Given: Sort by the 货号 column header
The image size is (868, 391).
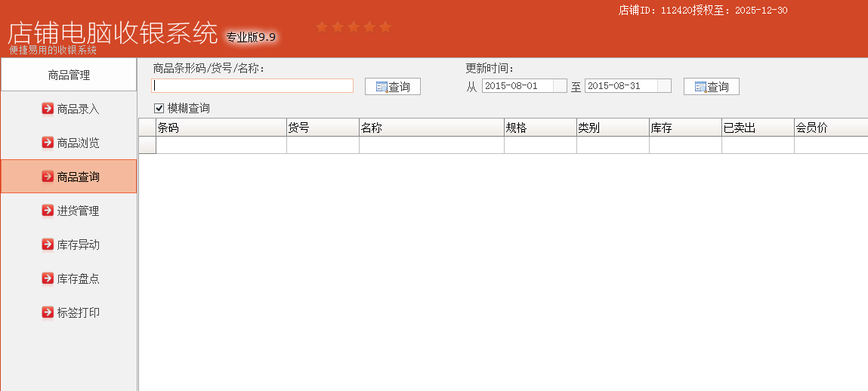Looking at the screenshot, I should (323, 128).
